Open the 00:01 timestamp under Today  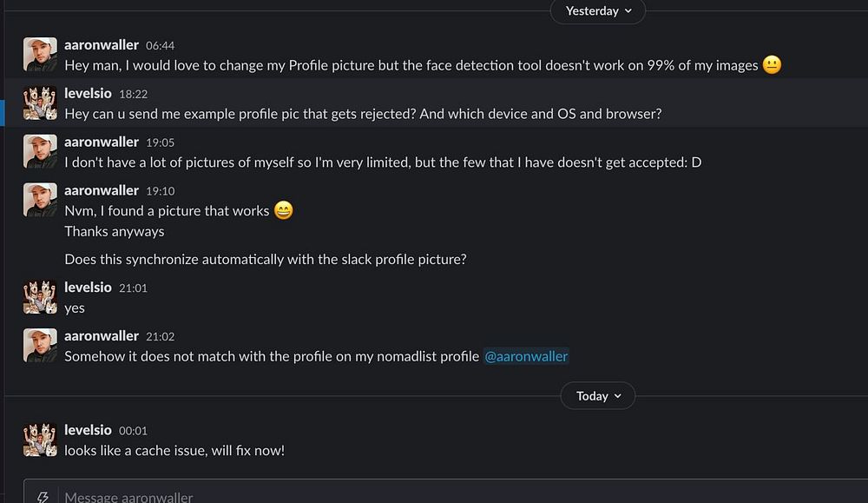(134, 430)
